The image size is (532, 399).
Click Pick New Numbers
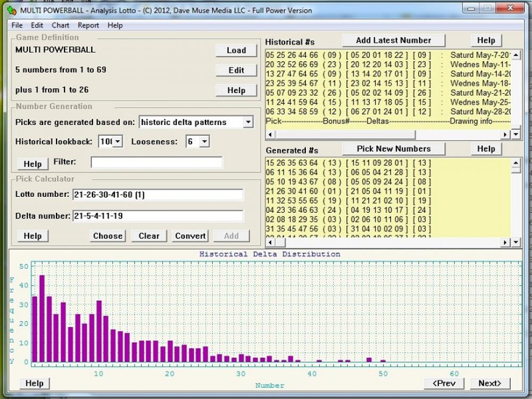pos(393,148)
